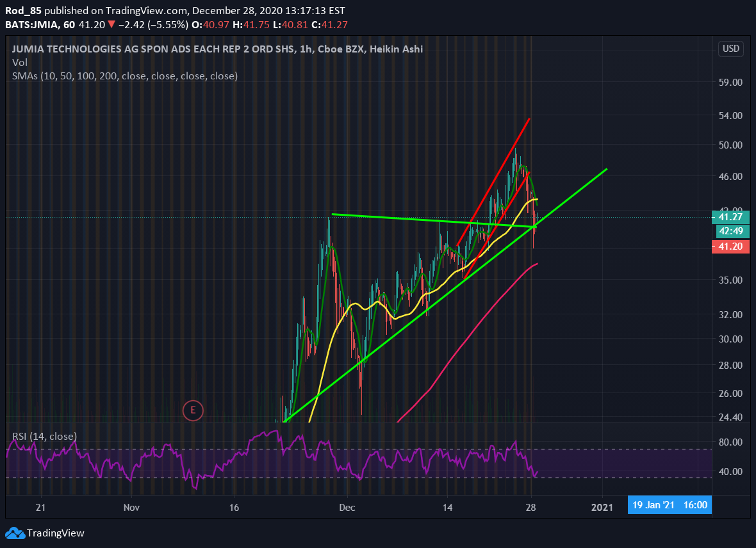Click the TradingView cloud logo icon
Screen dimensions: 756x548
[15, 533]
